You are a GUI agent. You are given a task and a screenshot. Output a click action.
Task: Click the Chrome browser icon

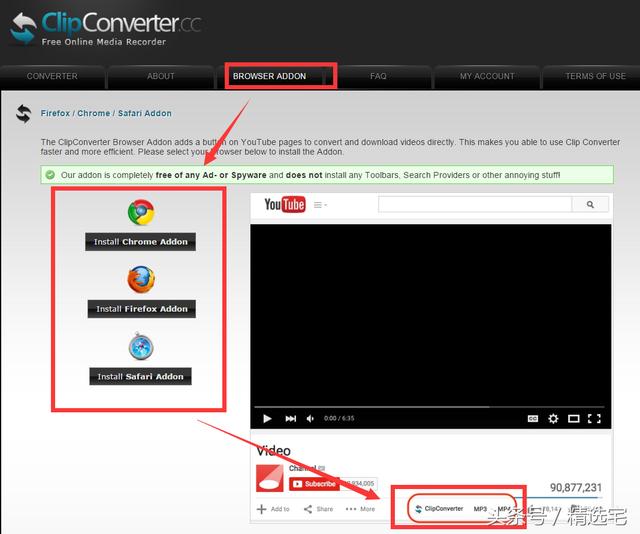point(141,212)
